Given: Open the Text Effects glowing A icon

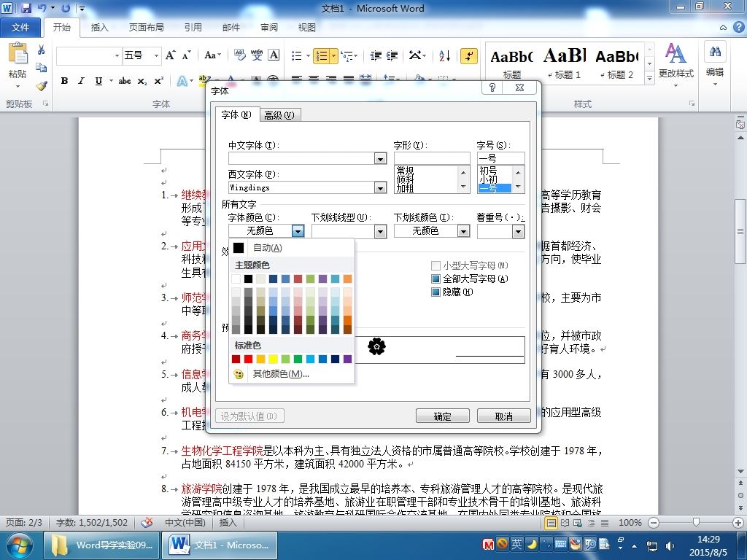Looking at the screenshot, I should coord(182,81).
